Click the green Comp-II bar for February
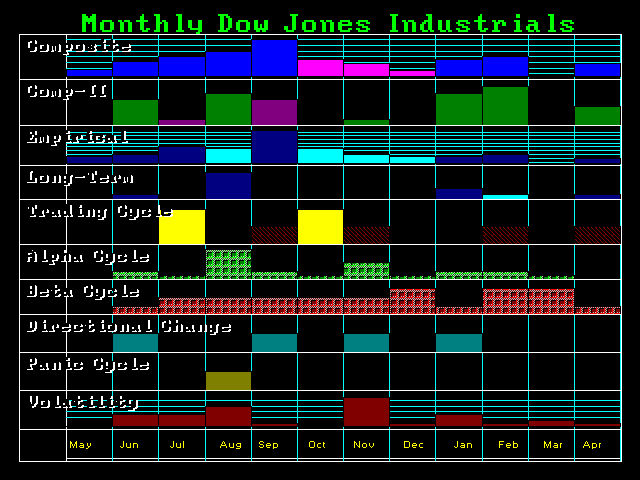This screenshot has width=640, height=480. [505, 106]
